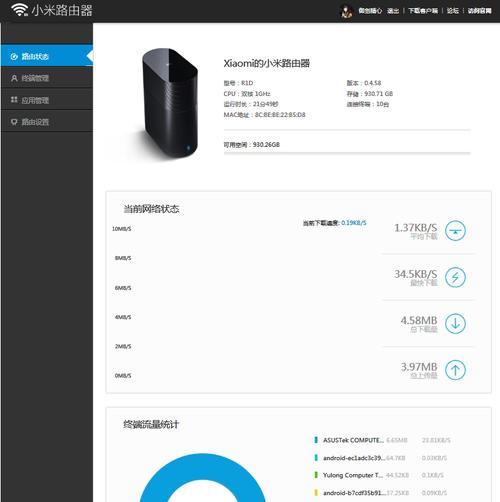Click the 论坛 forum link
The width and height of the screenshot is (500, 502).
tap(453, 11)
